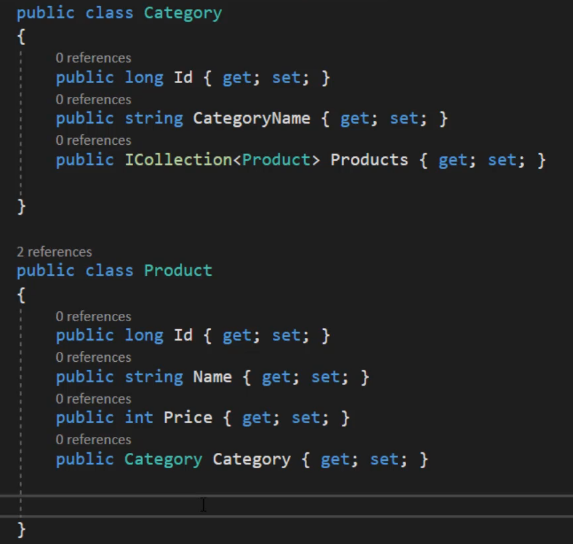
Task: Click the Product class name declaration
Action: [178, 271]
